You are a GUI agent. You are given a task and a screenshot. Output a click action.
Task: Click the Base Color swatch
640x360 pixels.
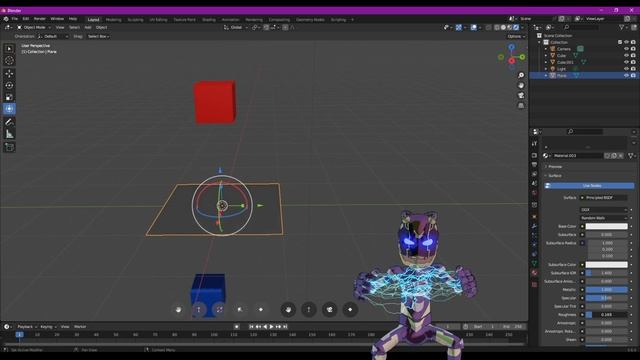(x=607, y=227)
